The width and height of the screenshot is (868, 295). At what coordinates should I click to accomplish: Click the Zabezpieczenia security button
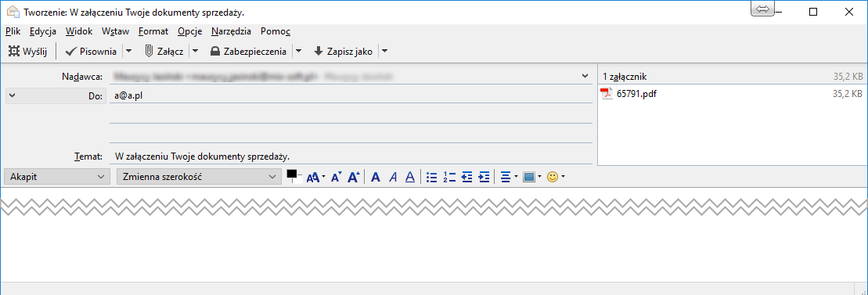[x=249, y=52]
